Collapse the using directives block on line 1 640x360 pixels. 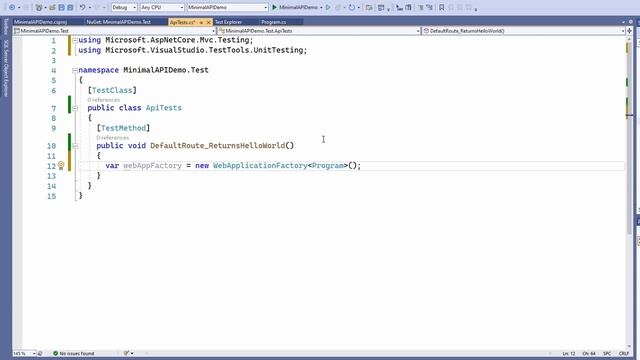pos(75,40)
